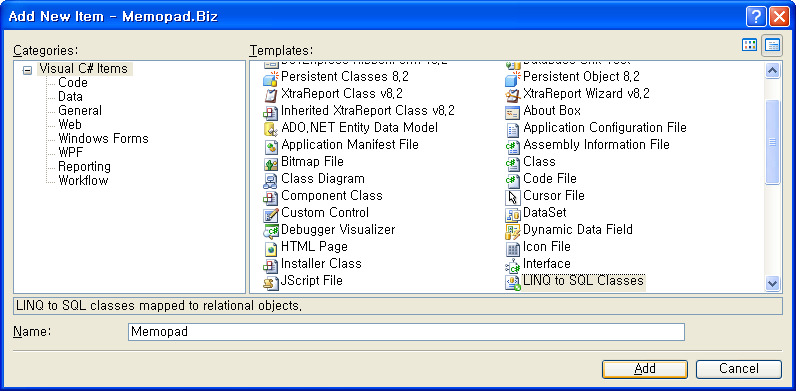This screenshot has width=796, height=391.
Task: Select the About Box icon
Action: [513, 112]
